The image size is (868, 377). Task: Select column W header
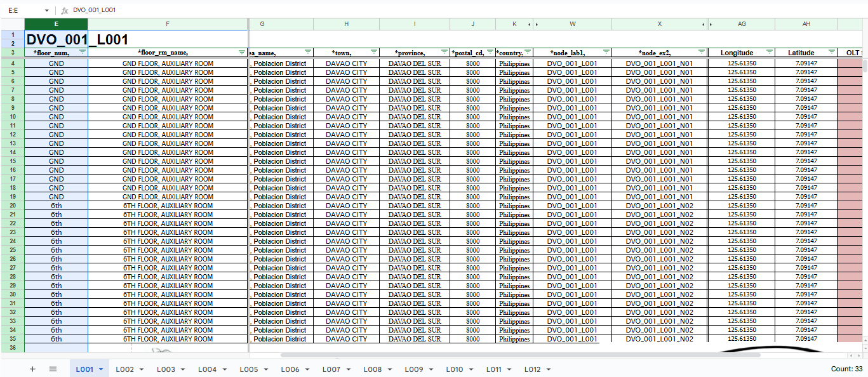(573, 24)
